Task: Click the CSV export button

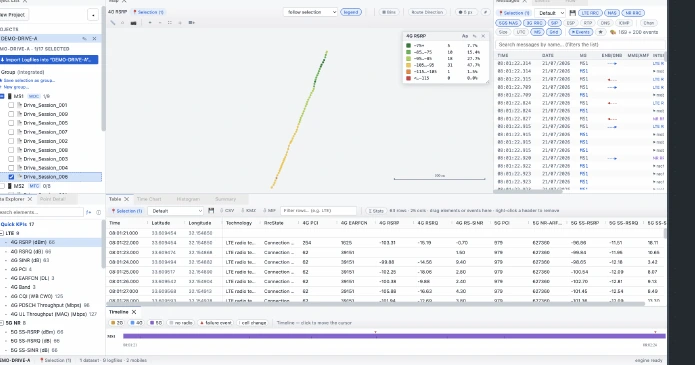Action: tap(227, 211)
